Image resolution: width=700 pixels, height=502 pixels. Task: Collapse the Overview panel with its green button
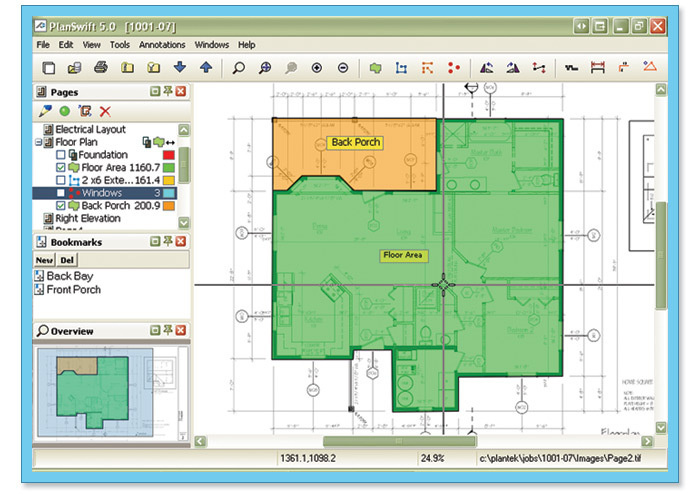[x=154, y=330]
